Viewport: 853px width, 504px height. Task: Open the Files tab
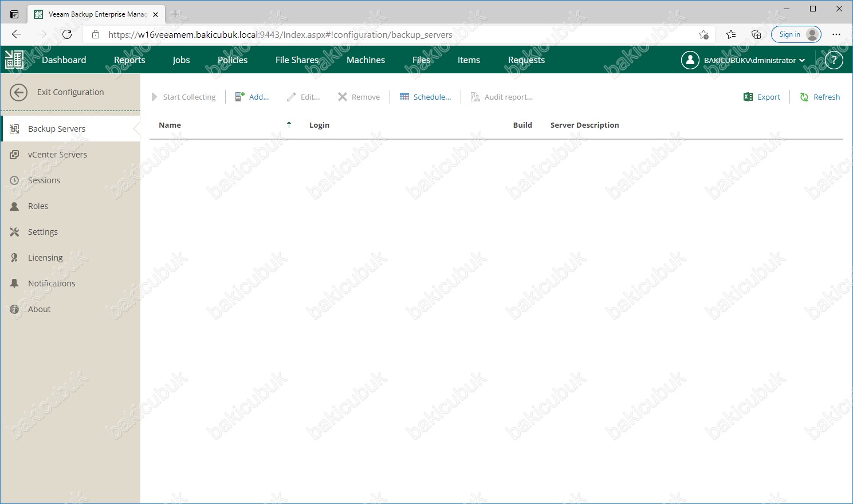click(x=421, y=60)
